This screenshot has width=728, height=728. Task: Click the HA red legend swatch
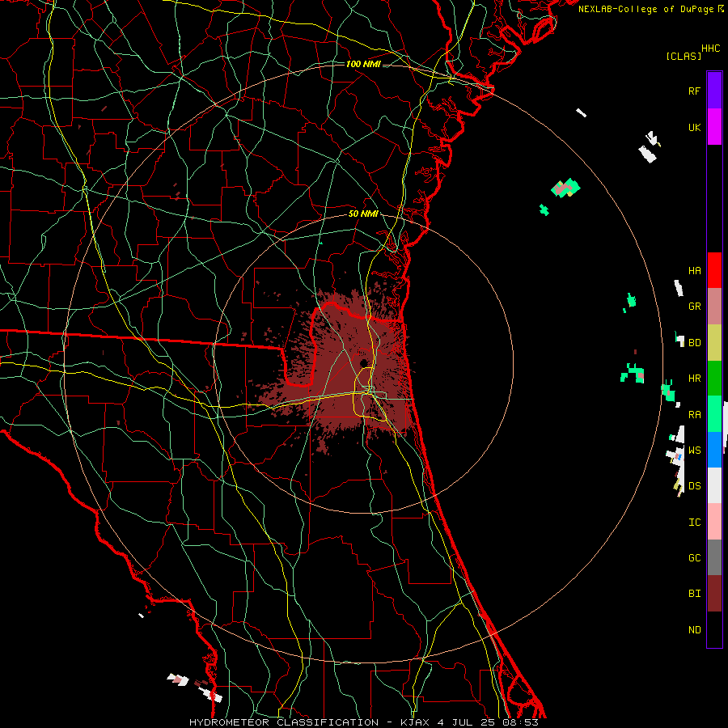click(714, 270)
